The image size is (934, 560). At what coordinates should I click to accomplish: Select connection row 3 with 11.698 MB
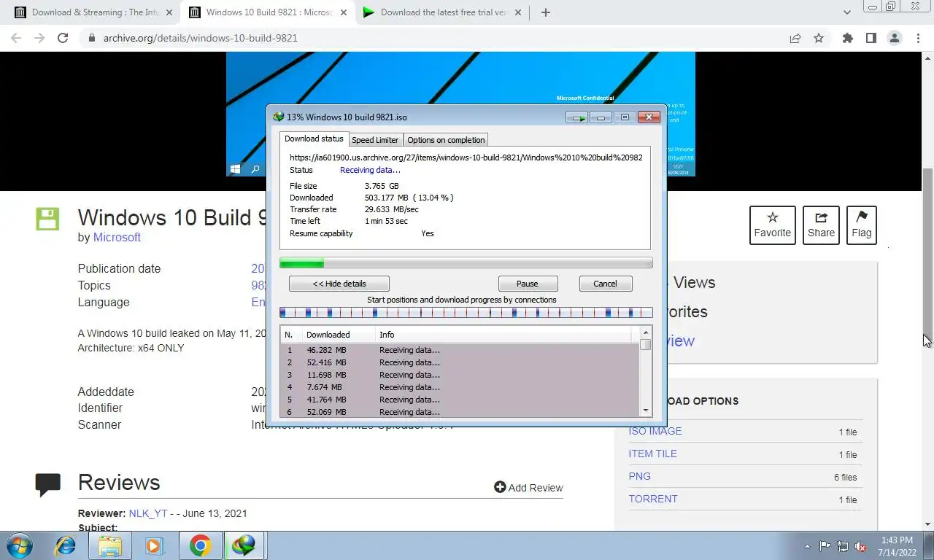pos(460,375)
